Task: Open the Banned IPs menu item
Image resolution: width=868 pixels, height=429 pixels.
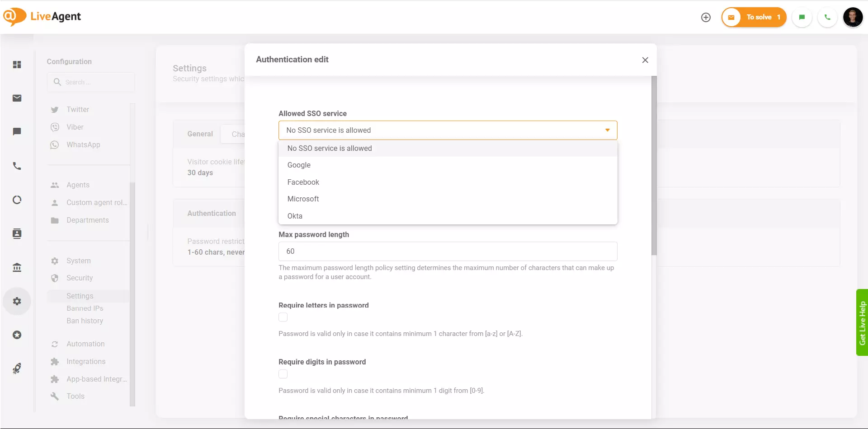Action: [85, 308]
